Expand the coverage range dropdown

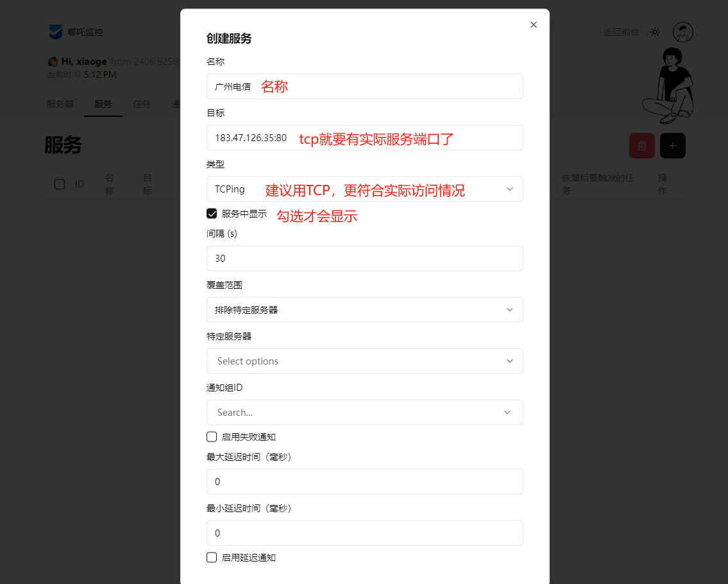click(364, 310)
